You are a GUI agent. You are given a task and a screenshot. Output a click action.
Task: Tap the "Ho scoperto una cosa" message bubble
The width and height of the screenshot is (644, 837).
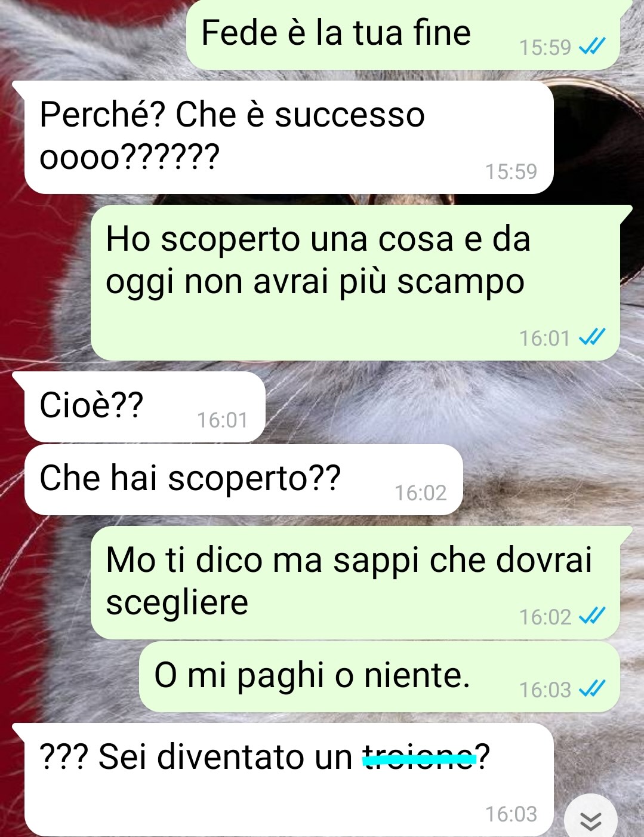tap(355, 282)
